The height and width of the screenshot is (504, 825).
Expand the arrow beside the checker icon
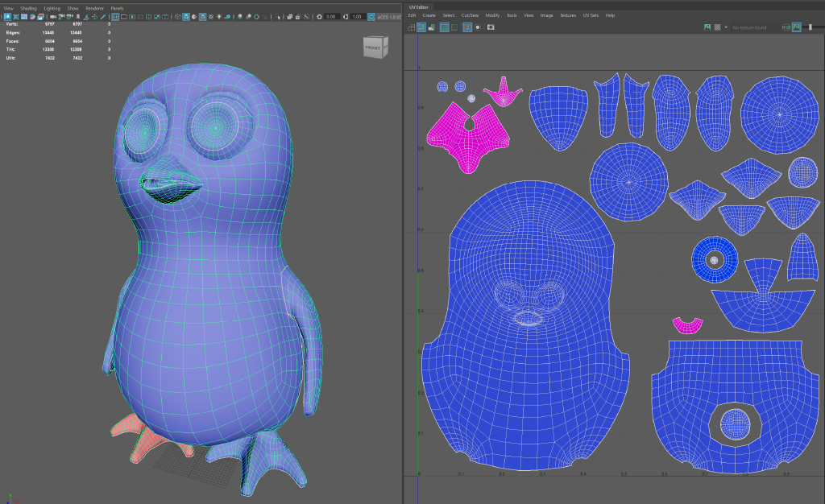(x=726, y=27)
